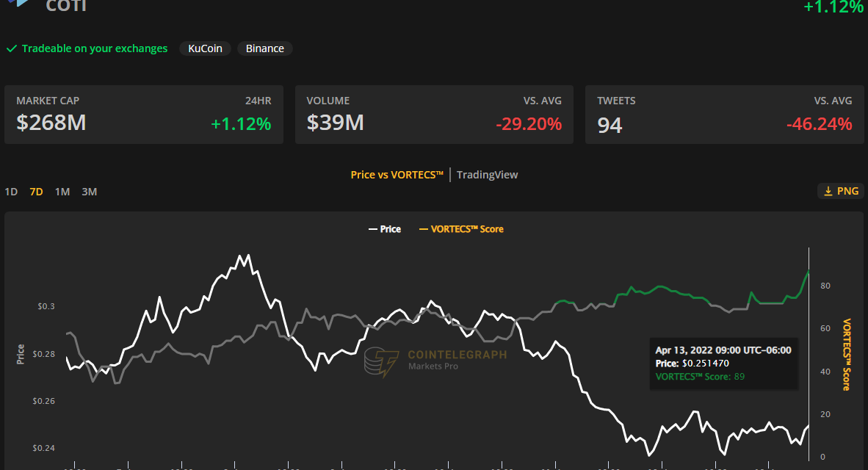Open the 3M timeframe view
This screenshot has height=470, width=868.
tap(89, 191)
